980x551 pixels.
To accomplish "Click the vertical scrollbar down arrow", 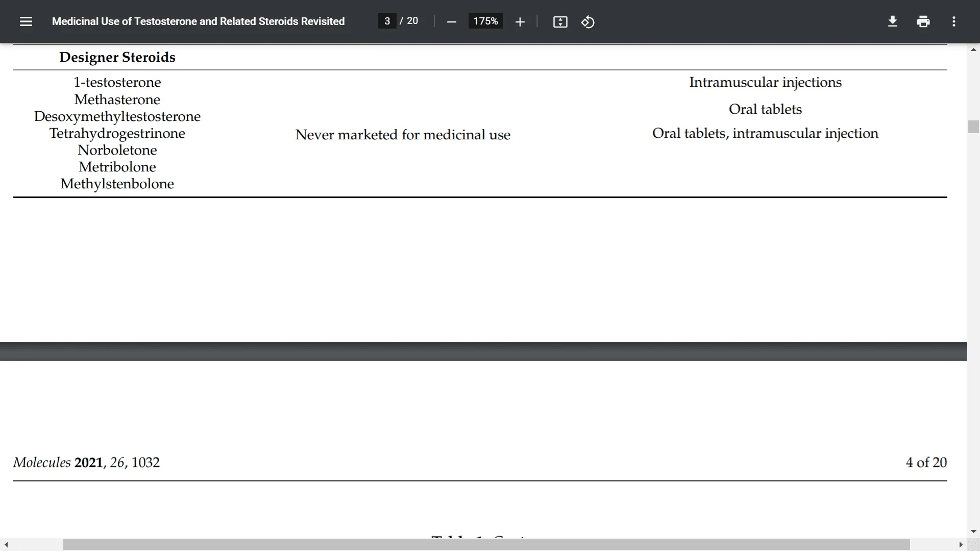I will click(973, 532).
